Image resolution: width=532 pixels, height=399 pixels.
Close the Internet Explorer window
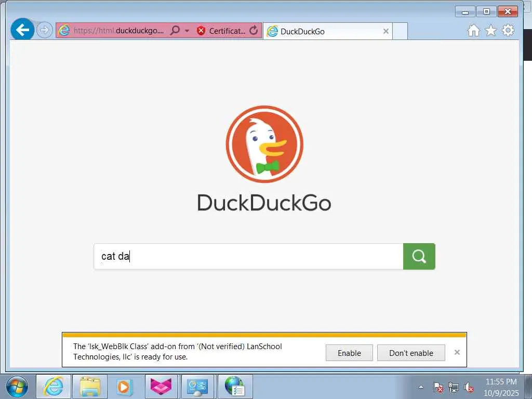[x=508, y=12]
